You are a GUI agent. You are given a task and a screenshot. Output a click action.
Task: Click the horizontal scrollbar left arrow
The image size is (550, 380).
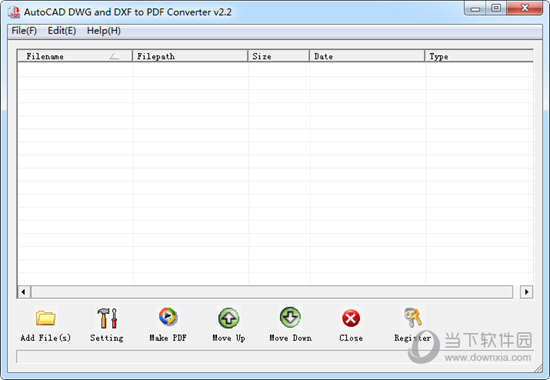click(x=24, y=292)
